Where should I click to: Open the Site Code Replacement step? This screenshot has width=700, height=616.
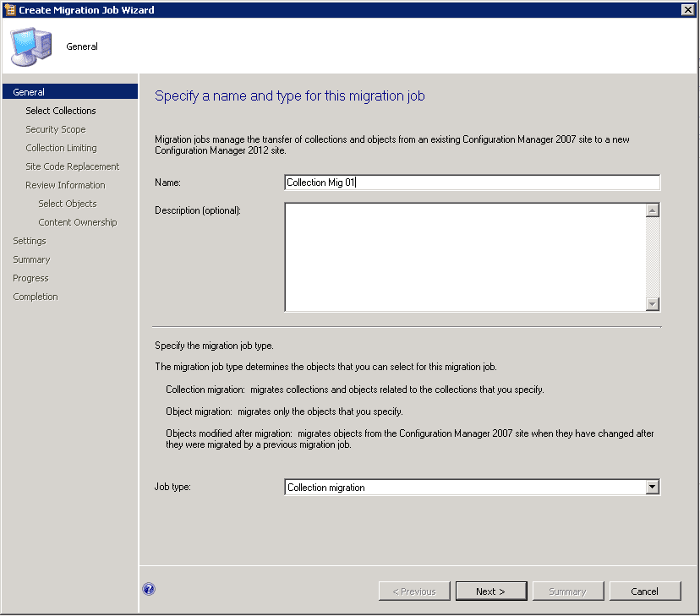click(73, 166)
